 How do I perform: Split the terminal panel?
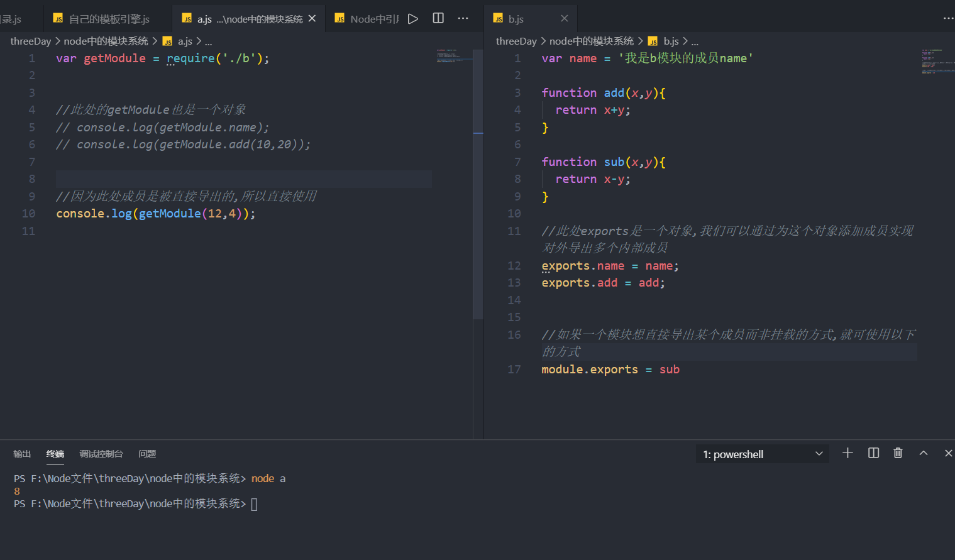tap(873, 453)
